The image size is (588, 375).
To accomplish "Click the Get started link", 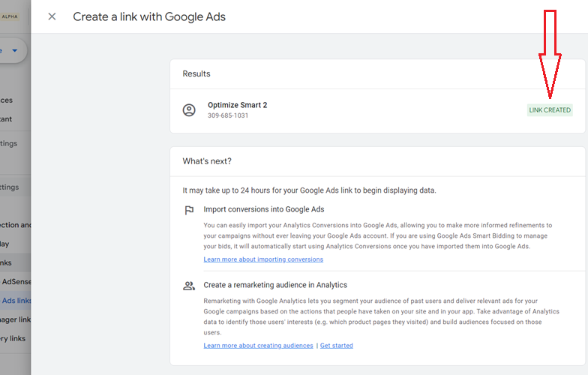I will [336, 345].
